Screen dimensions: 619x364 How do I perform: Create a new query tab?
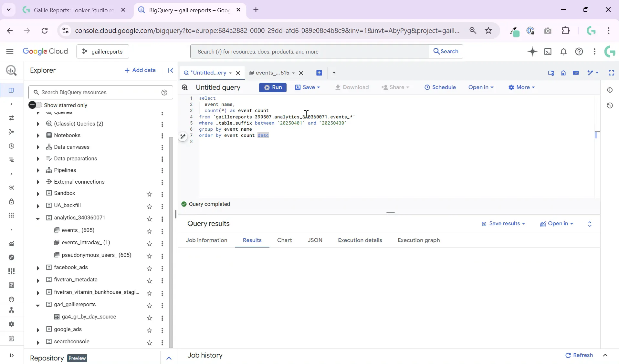pyautogui.click(x=319, y=73)
